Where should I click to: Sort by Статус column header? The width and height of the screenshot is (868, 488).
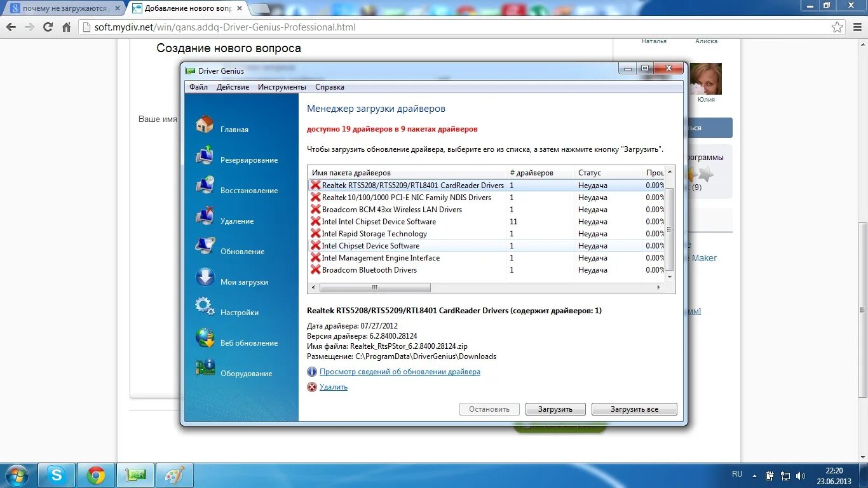click(607, 173)
